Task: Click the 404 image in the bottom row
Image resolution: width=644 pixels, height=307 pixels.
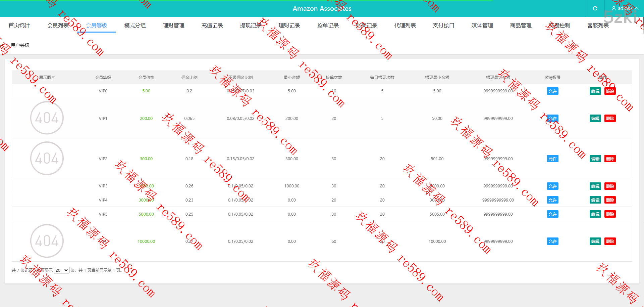Action: (47, 241)
